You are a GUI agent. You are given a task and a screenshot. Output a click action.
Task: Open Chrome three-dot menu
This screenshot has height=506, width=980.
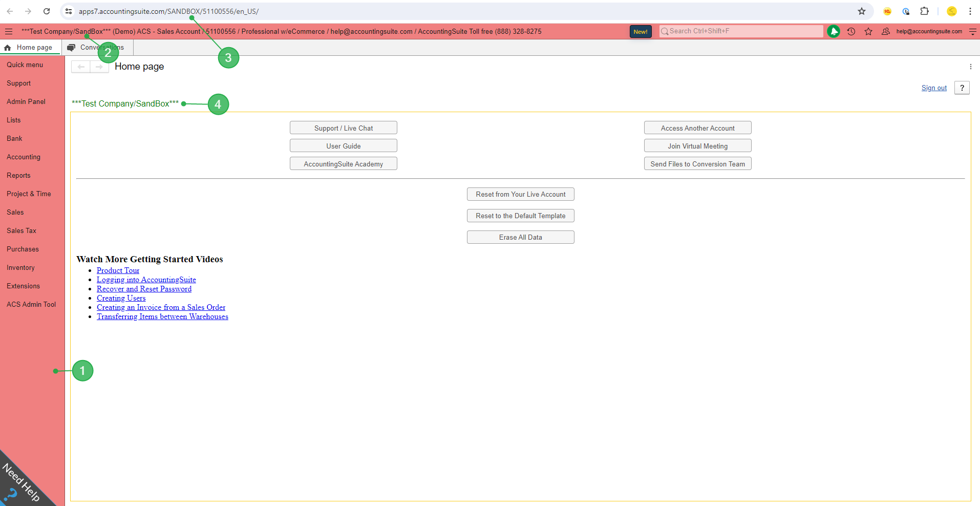970,11
